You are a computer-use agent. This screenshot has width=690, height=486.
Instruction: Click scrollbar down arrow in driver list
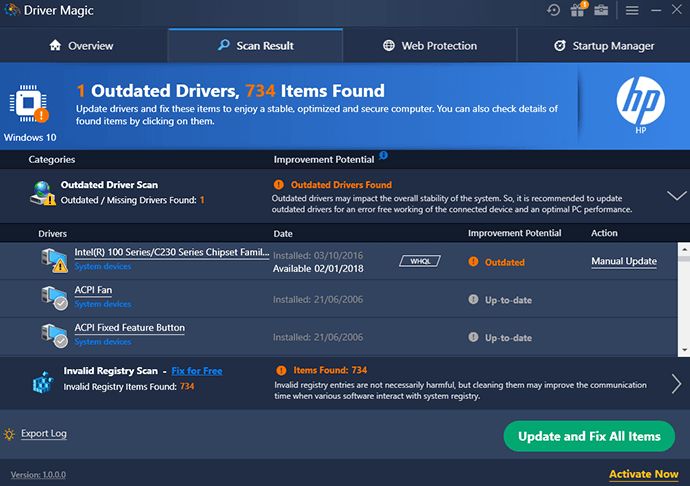[x=684, y=350]
